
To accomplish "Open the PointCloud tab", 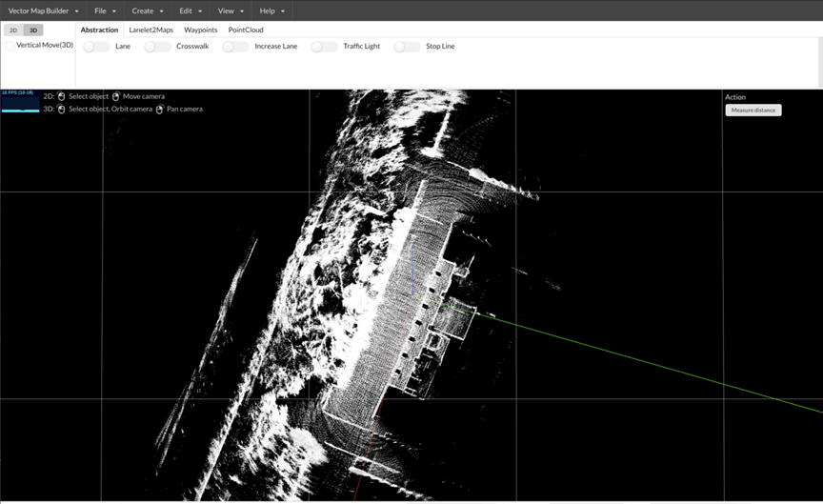I will (x=246, y=30).
